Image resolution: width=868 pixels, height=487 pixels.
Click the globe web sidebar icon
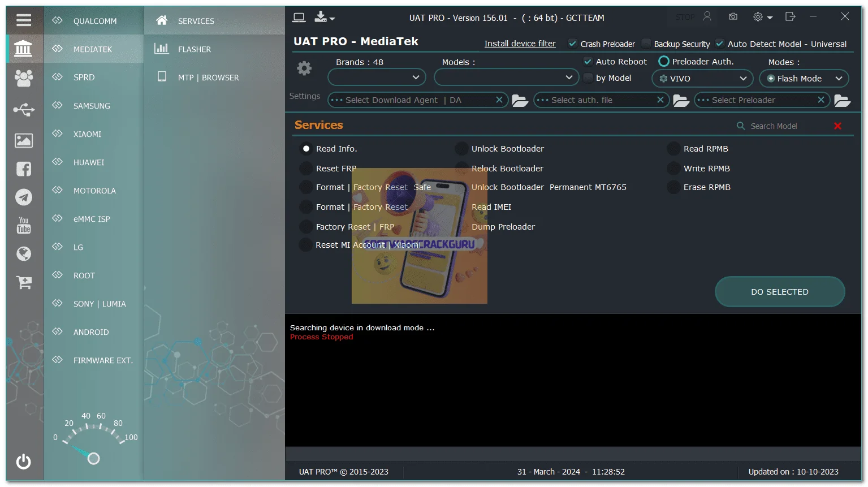coord(24,253)
